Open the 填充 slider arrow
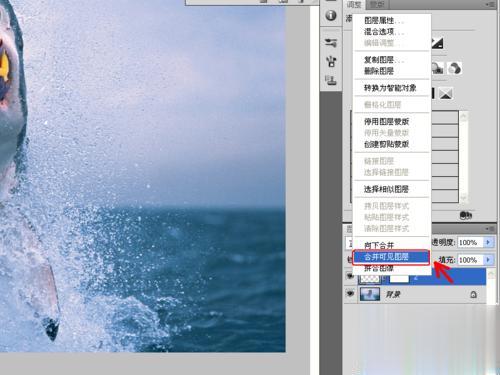 click(x=488, y=259)
